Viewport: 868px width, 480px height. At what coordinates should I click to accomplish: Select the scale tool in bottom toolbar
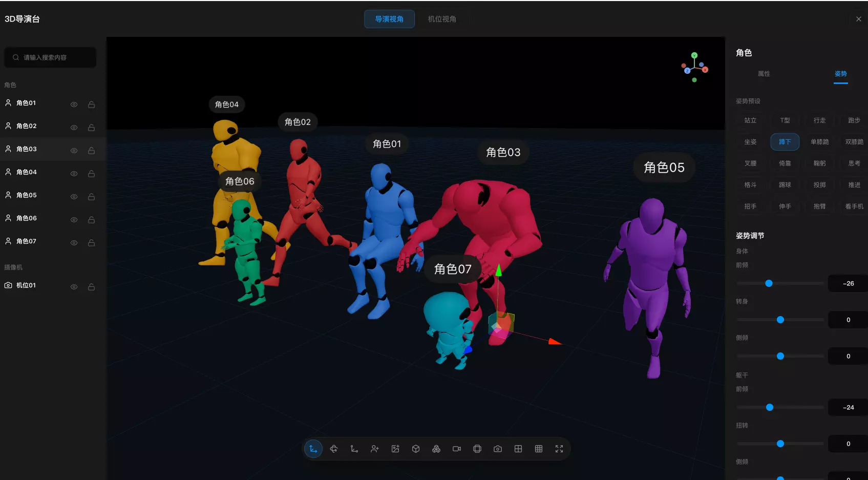click(x=354, y=449)
